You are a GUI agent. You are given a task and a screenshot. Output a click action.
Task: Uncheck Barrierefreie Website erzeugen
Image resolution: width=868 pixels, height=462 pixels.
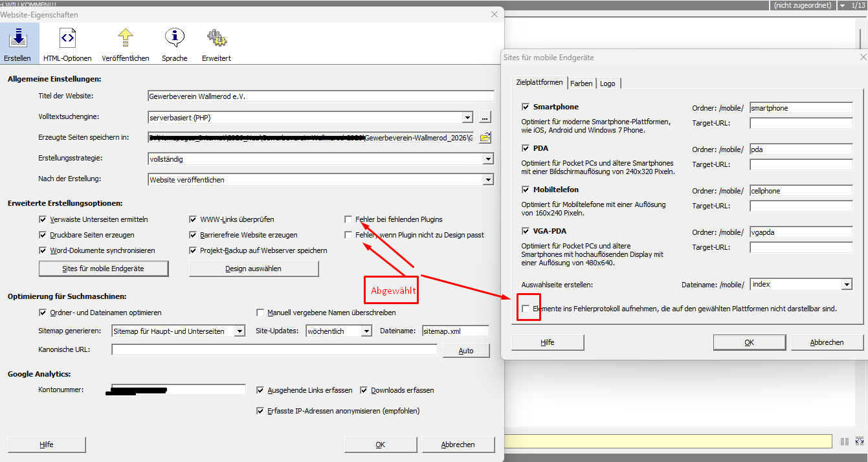click(x=194, y=235)
